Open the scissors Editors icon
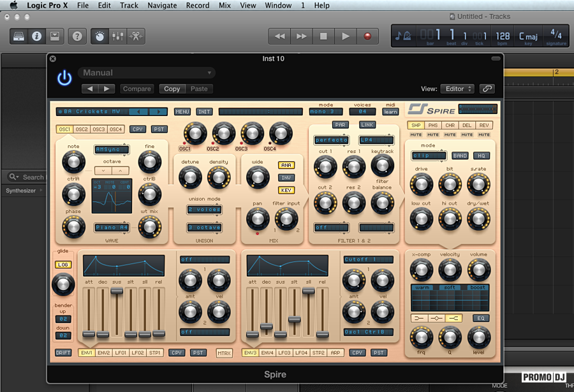 tap(135, 36)
